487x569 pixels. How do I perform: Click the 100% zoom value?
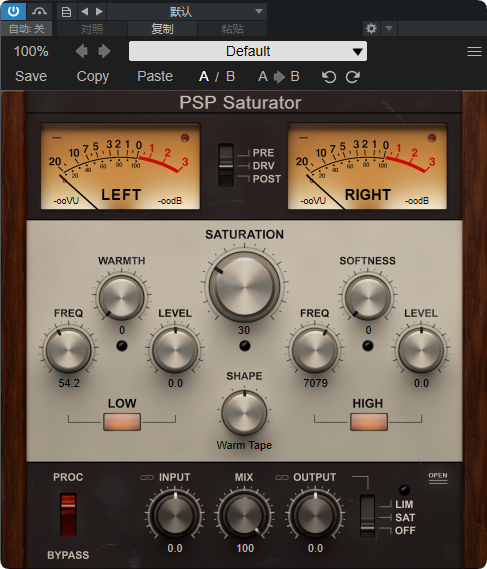pyautogui.click(x=31, y=51)
